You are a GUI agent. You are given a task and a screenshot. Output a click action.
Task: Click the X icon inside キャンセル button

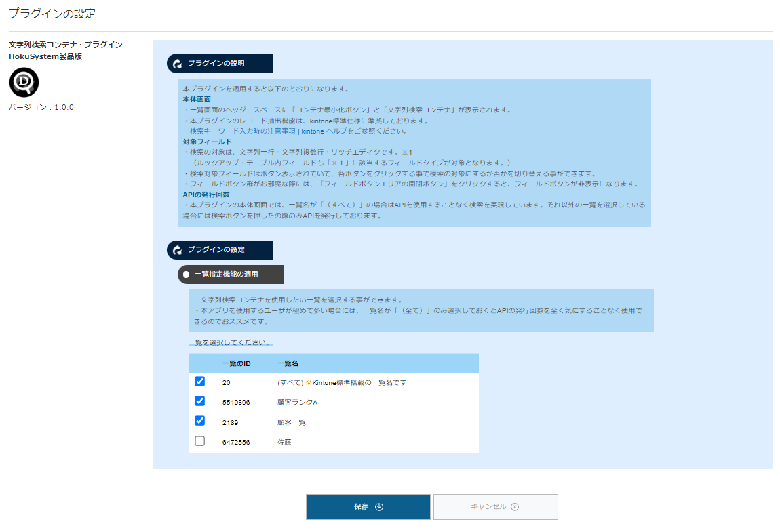coord(514,507)
